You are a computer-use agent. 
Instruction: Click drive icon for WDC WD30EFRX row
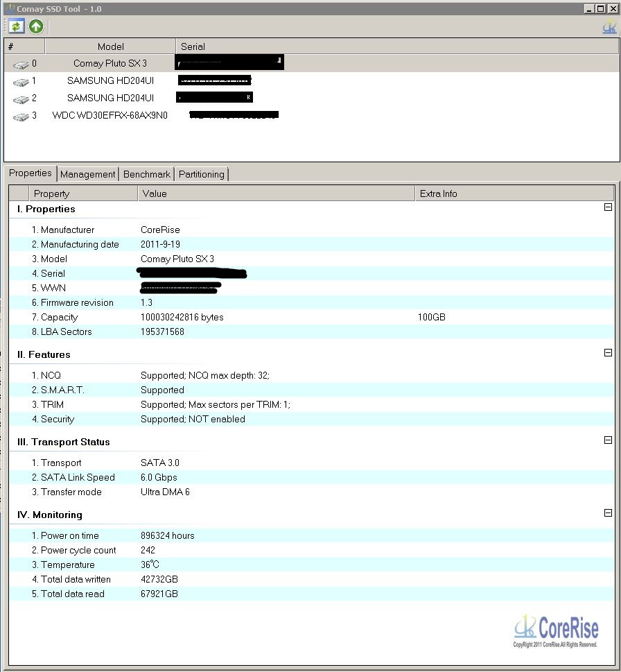pos(21,117)
